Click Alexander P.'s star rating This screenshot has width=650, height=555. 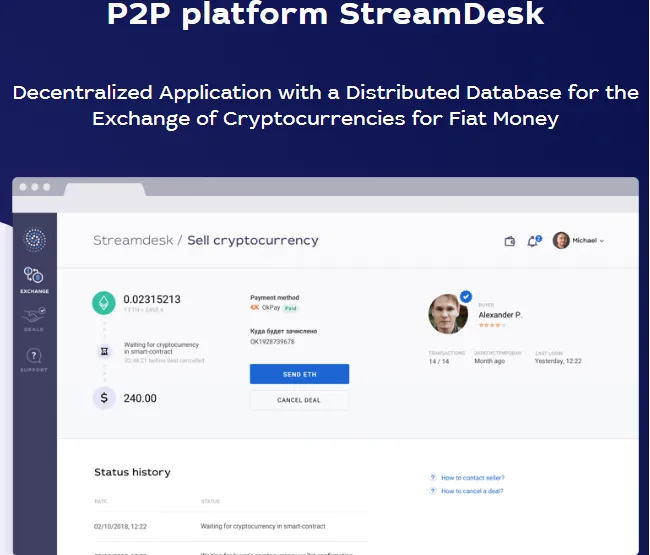(492, 325)
